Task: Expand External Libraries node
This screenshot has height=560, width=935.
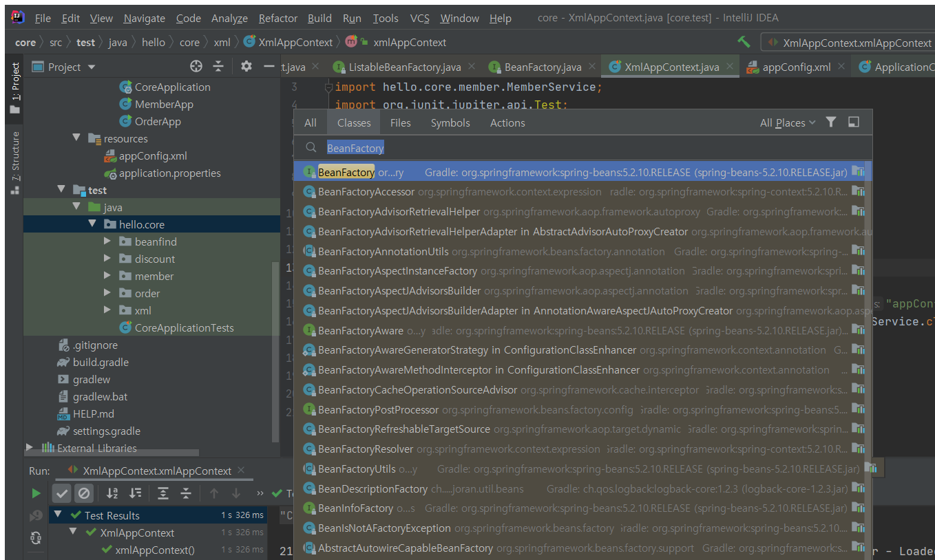Action: [30, 447]
